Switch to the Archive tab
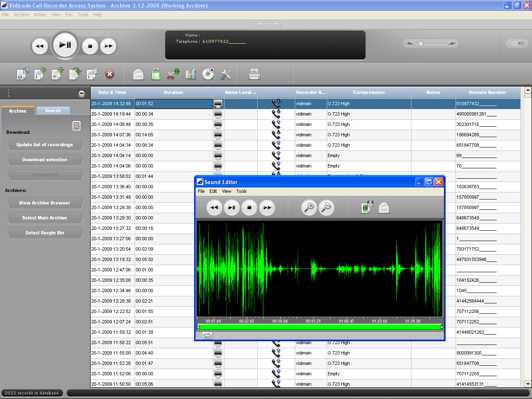Image resolution: width=532 pixels, height=399 pixels. [17, 111]
